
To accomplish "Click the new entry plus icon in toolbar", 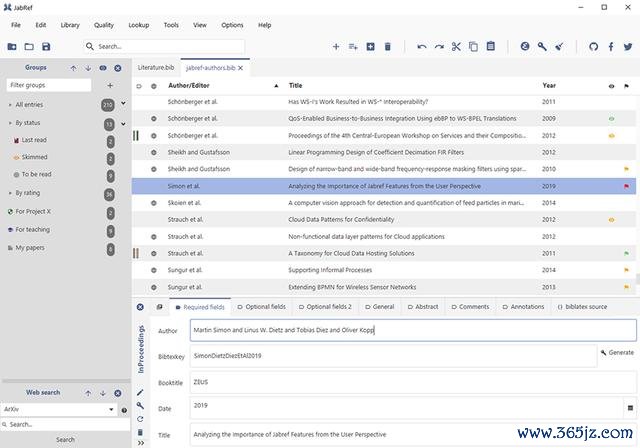I will click(x=336, y=46).
